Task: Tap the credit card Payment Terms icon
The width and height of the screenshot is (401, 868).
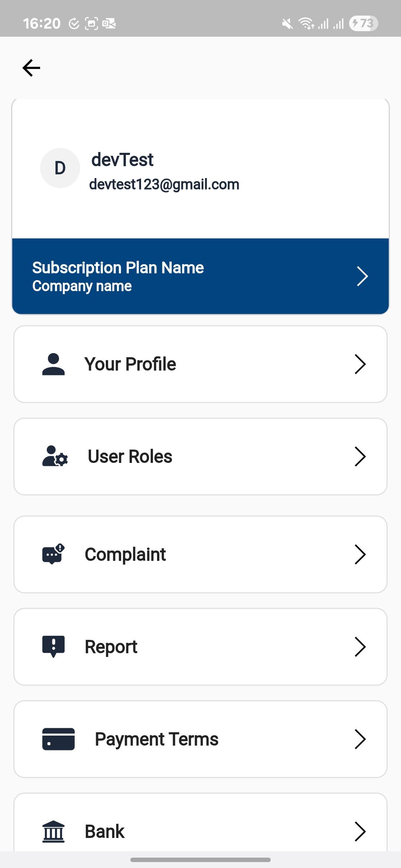Action: 58,739
